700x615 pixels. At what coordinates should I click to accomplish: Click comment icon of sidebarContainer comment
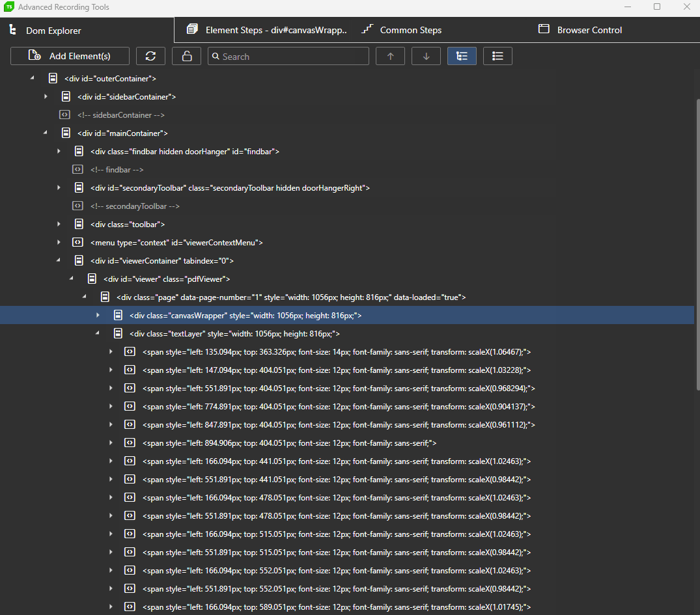pyautogui.click(x=64, y=115)
